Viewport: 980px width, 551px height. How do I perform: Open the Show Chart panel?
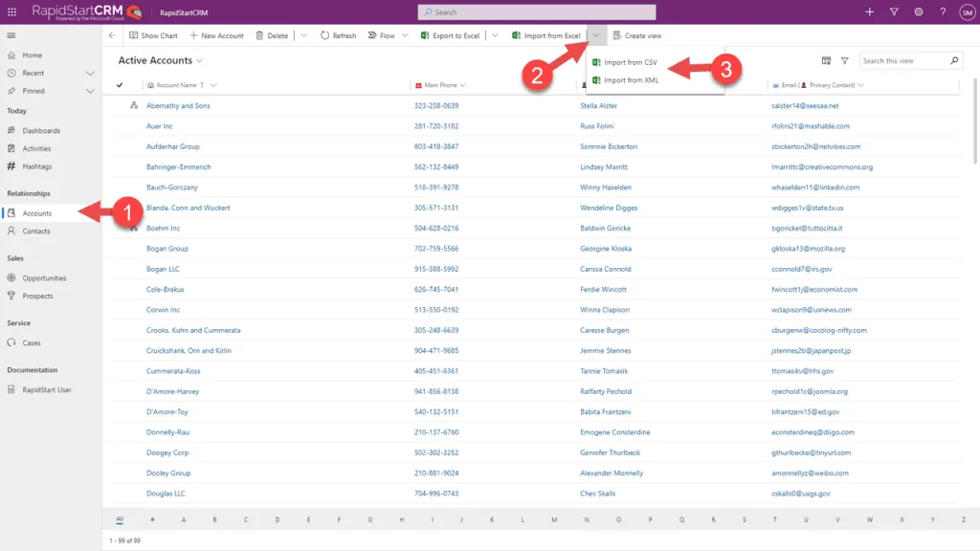153,34
